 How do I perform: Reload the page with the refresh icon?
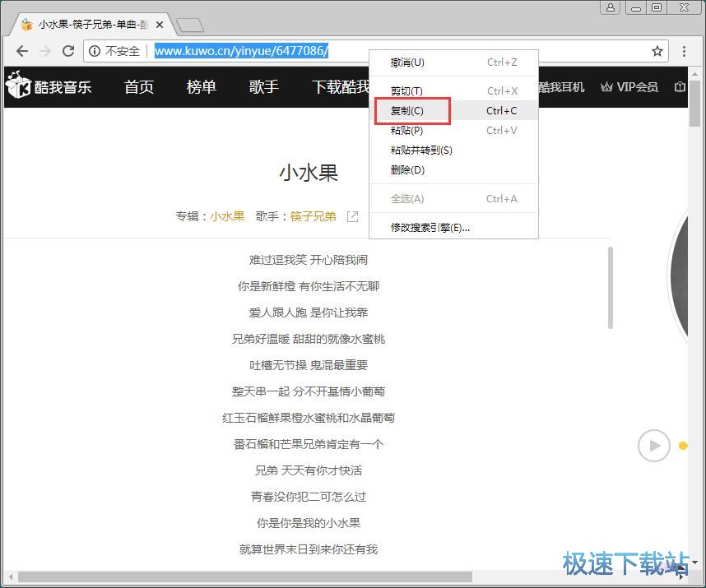tap(68, 51)
